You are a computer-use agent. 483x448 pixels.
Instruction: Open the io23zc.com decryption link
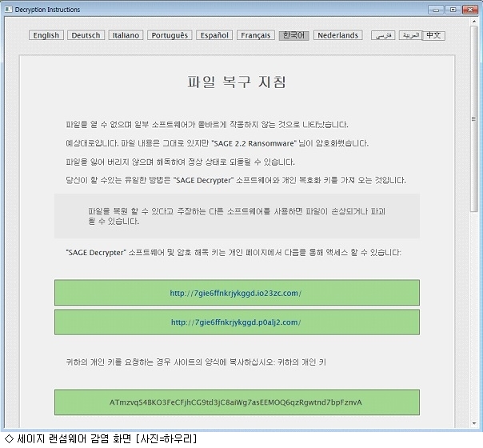click(237, 293)
